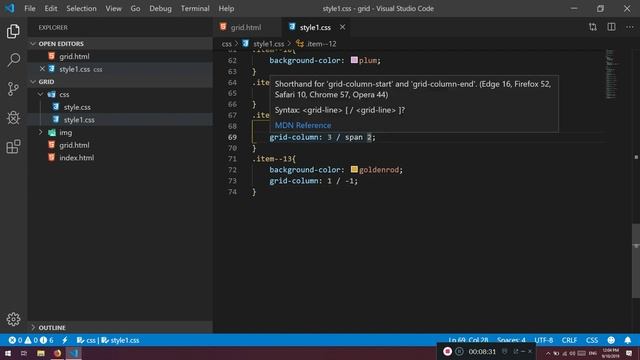Open the File menu
Screen dimensions: 640x360
tap(30, 8)
